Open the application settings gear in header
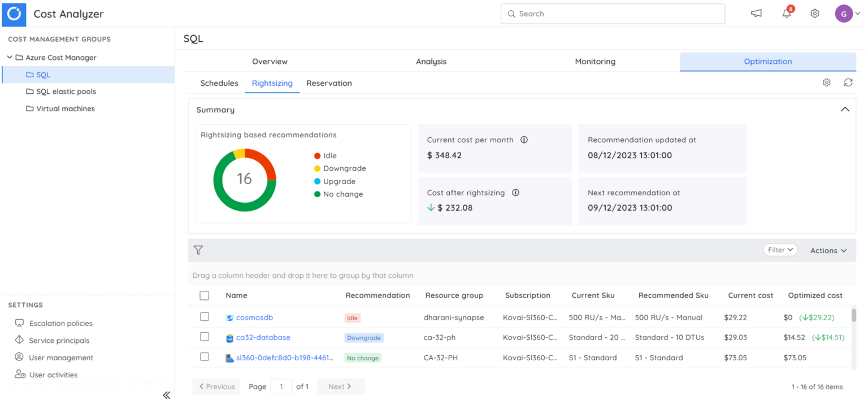The width and height of the screenshot is (868, 405). tap(814, 13)
